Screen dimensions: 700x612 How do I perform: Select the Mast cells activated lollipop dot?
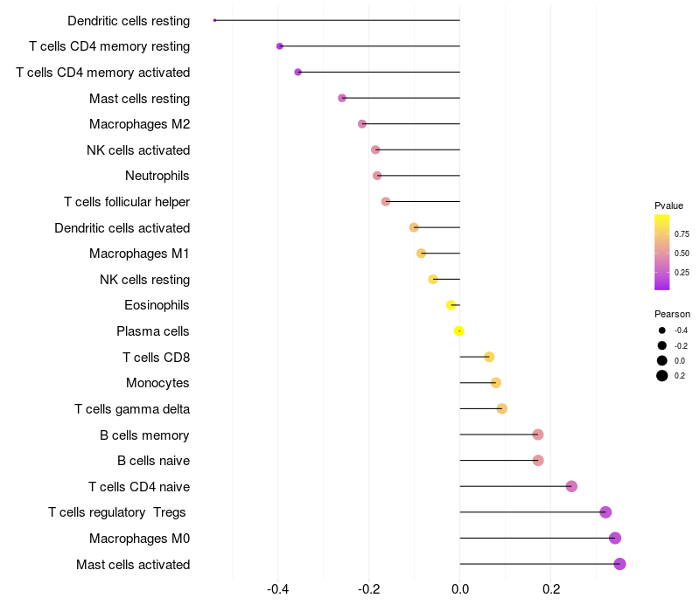click(619, 564)
